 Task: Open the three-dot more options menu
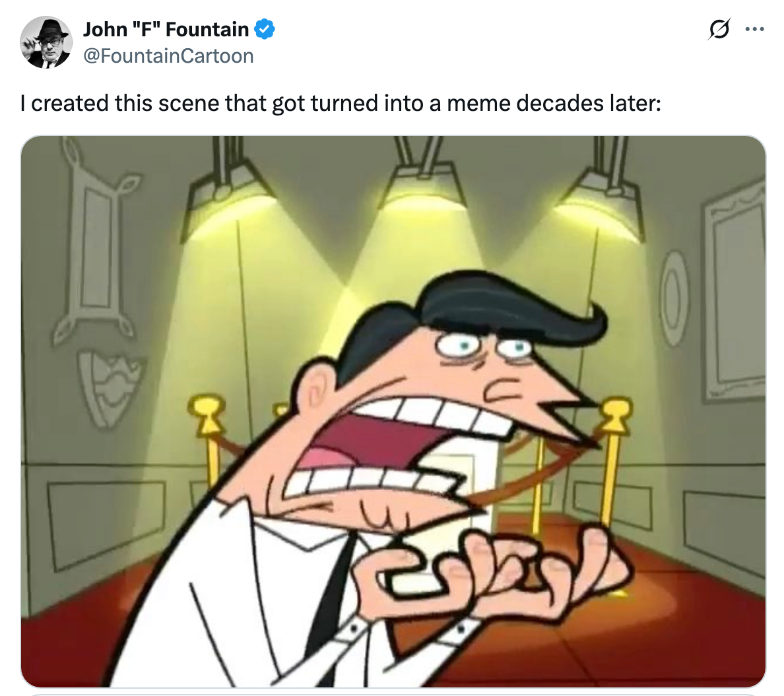coord(754,29)
